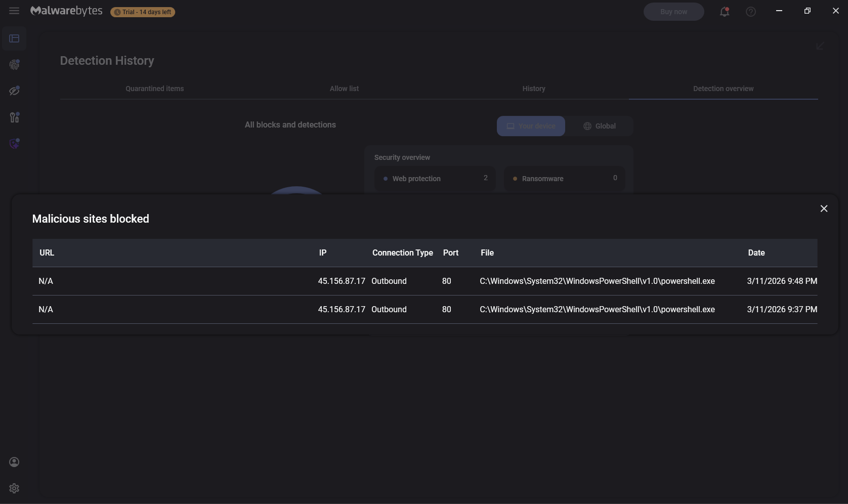The width and height of the screenshot is (848, 504).
Task: Switch to the Global view toggle
Action: [599, 126]
